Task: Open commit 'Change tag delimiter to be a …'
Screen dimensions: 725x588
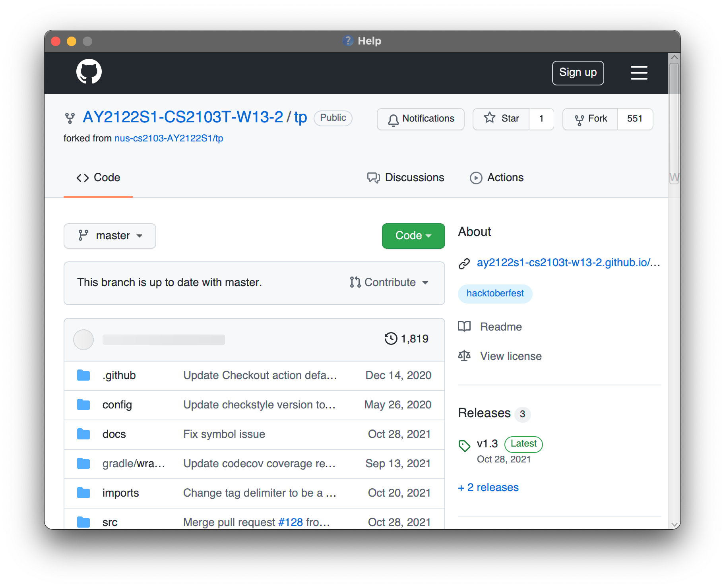Action: (x=260, y=493)
